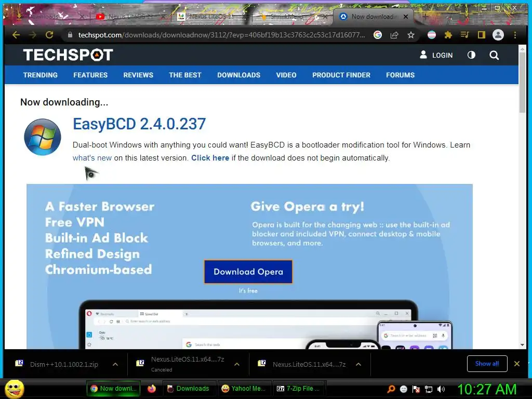Click Show all downloads
This screenshot has height=399, width=532.
[487, 364]
